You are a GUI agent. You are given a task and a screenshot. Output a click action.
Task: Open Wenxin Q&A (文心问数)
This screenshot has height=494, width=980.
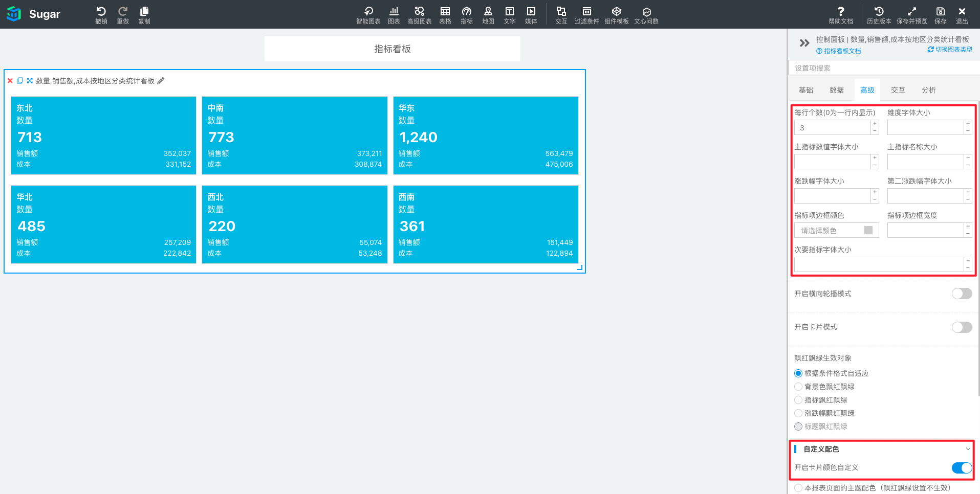point(647,15)
